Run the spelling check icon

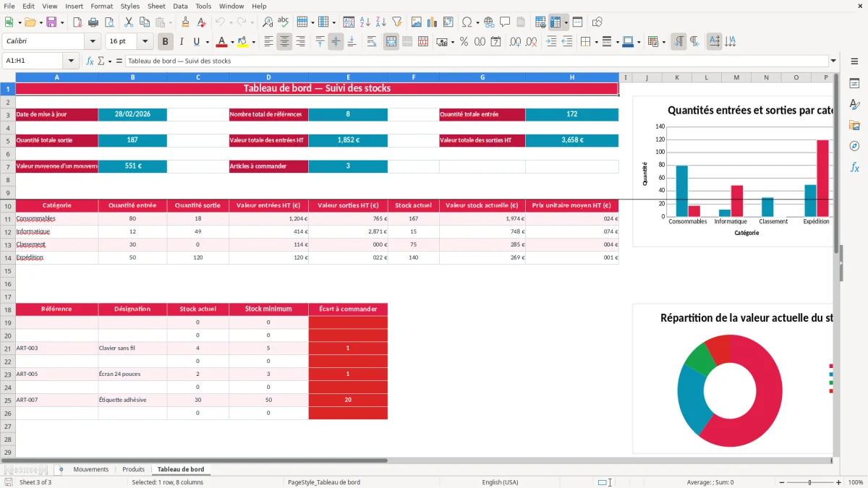tap(284, 22)
